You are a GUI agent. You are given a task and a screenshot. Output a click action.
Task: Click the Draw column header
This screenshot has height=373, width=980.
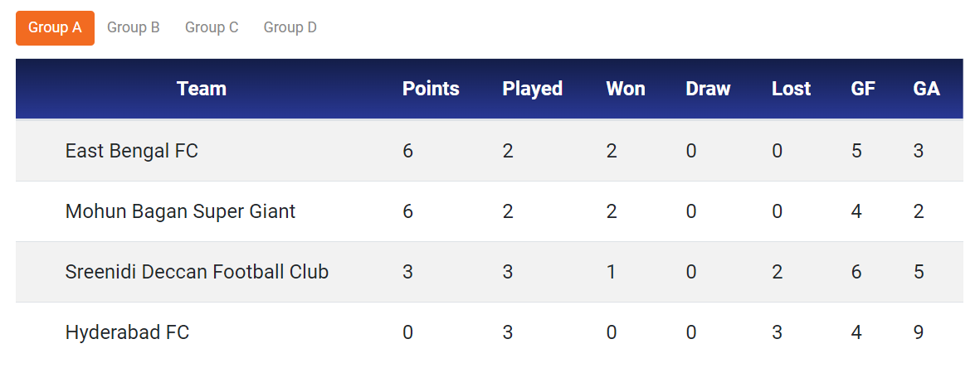point(708,89)
